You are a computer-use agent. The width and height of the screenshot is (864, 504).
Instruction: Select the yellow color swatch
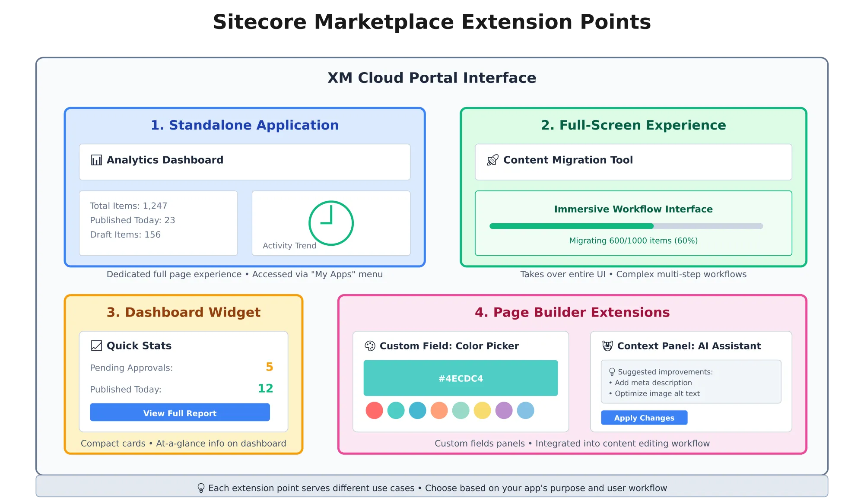point(482,410)
